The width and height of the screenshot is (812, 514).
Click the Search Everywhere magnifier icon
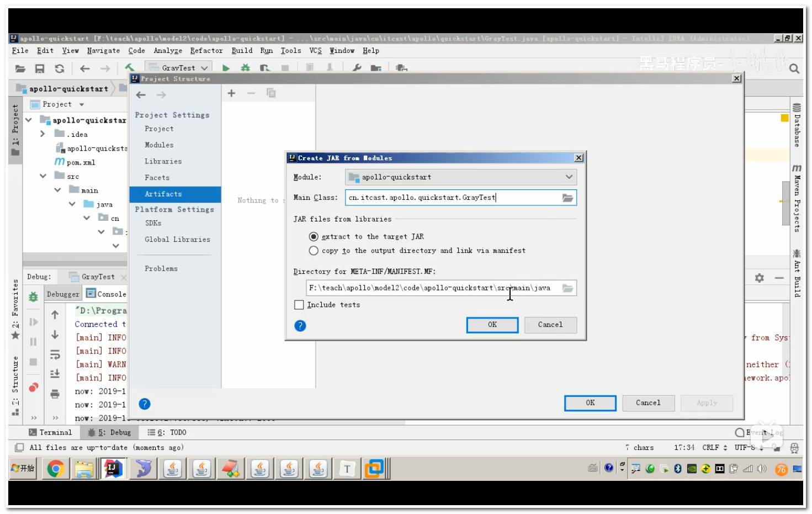(794, 68)
